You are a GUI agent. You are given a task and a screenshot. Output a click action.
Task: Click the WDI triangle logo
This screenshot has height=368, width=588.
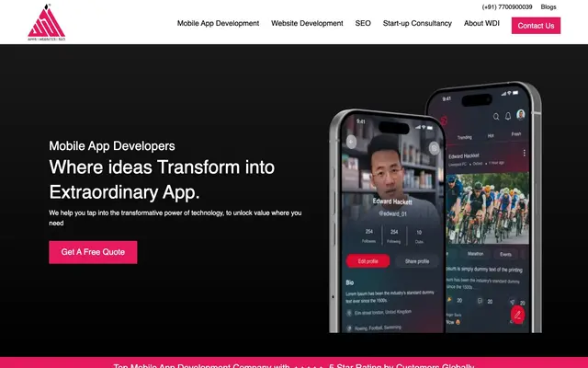(47, 22)
